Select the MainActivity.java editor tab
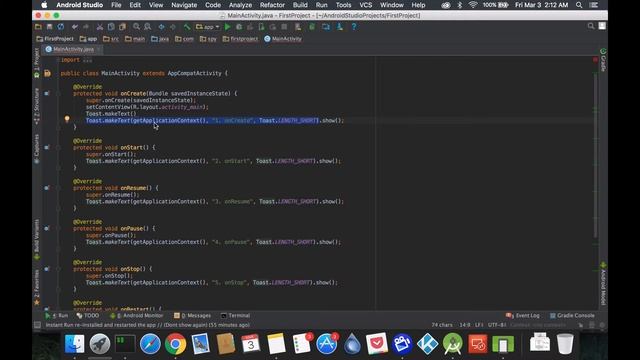Viewport: 640px width, 360px height. point(73,49)
